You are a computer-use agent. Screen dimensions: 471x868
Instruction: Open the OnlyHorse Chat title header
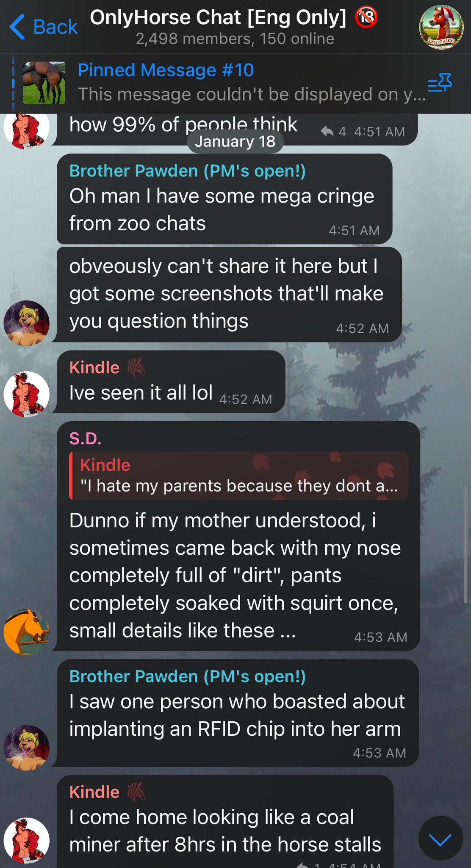click(x=219, y=18)
